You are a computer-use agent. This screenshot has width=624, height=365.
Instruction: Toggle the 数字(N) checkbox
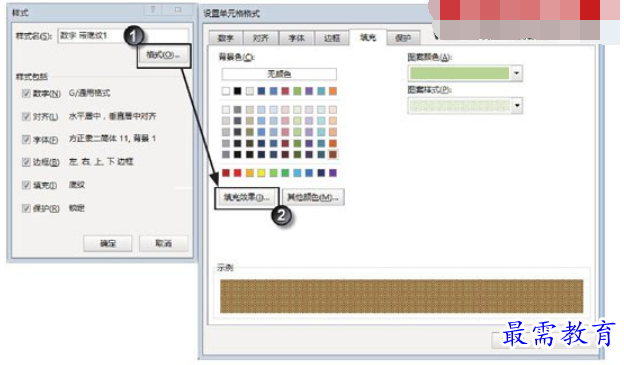[26, 94]
